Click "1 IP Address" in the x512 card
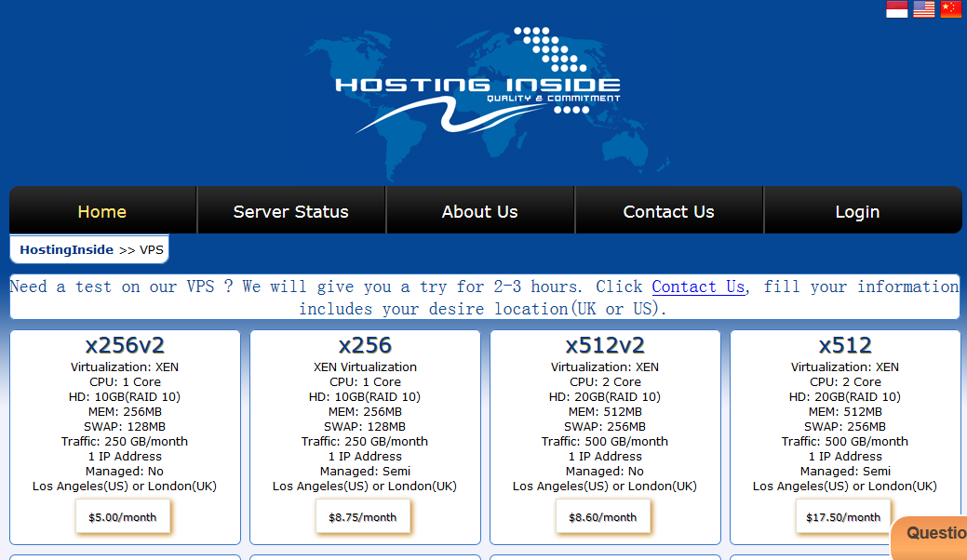967x560 pixels. [845, 457]
